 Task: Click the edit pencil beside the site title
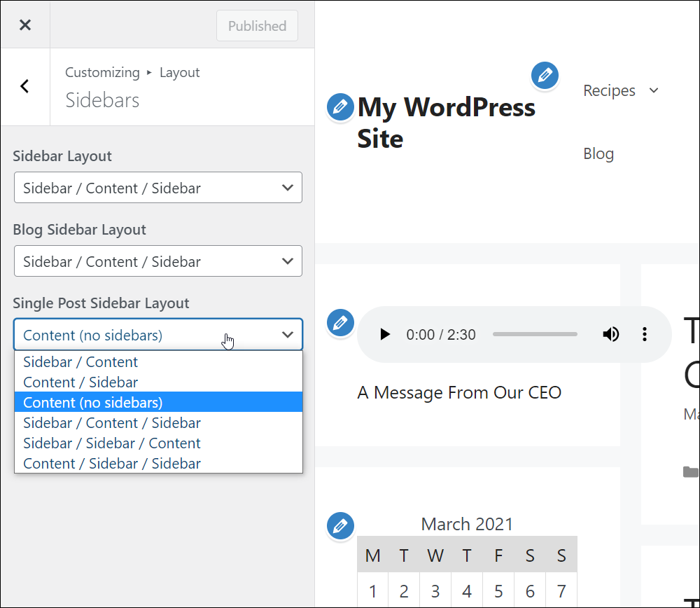pyautogui.click(x=340, y=107)
